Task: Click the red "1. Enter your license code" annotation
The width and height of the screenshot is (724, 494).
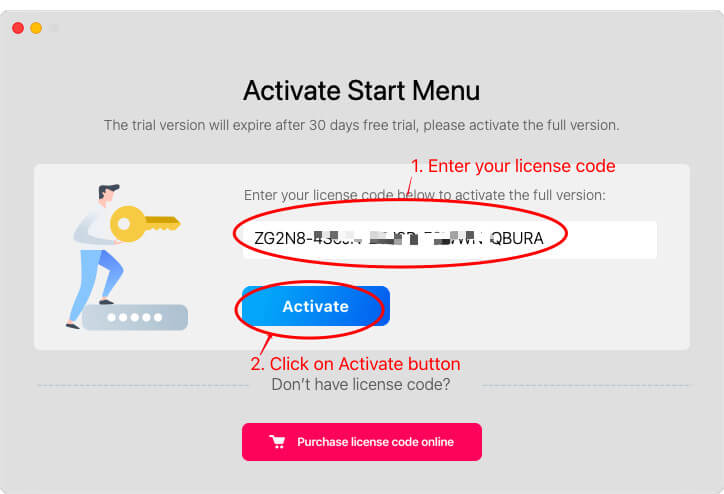Action: pos(513,166)
